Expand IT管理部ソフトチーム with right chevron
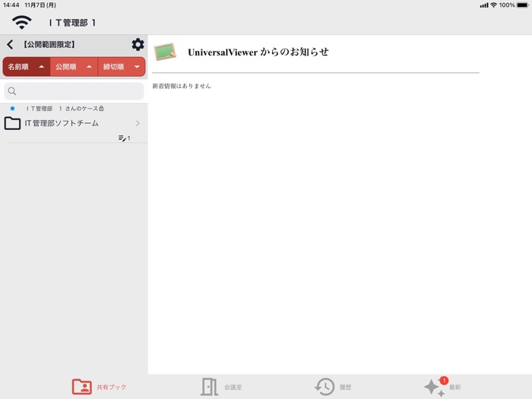The height and width of the screenshot is (399, 532). (138, 123)
